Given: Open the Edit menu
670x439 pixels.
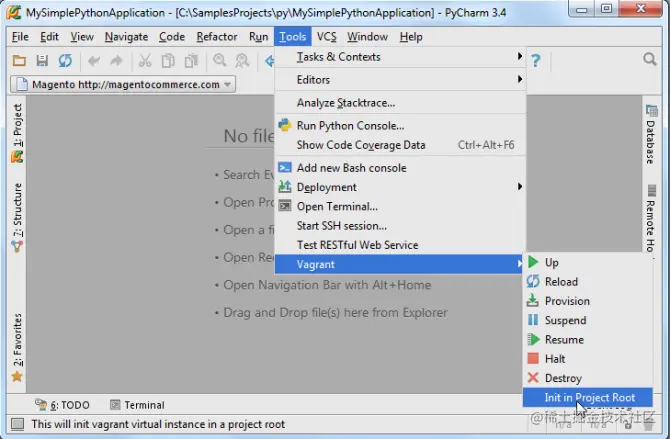Looking at the screenshot, I should coord(49,37).
